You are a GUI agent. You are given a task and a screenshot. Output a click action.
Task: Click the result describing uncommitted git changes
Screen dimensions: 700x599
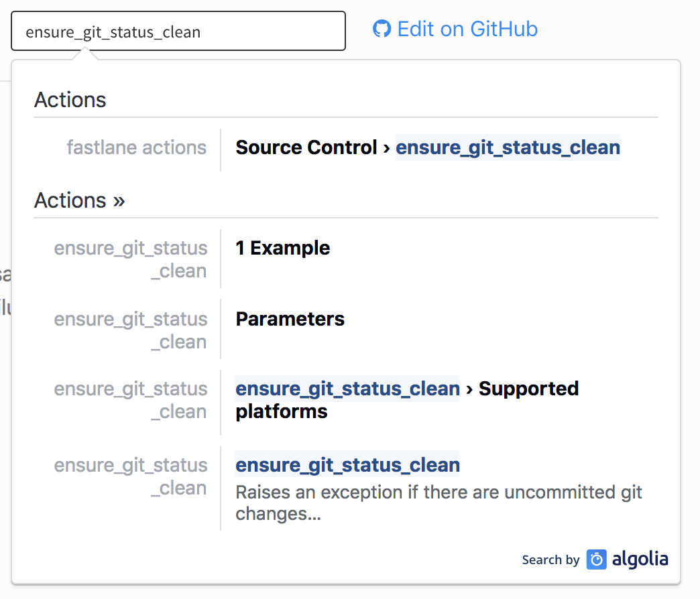point(347,464)
